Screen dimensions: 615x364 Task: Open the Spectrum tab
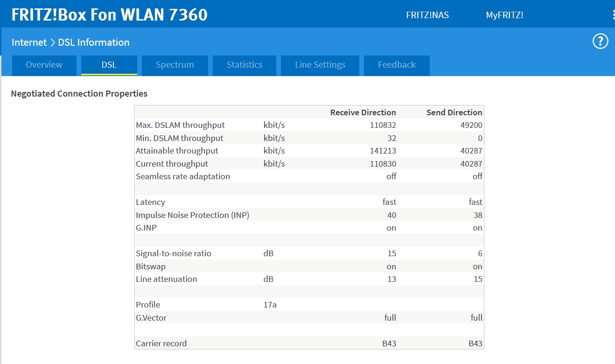tap(175, 65)
